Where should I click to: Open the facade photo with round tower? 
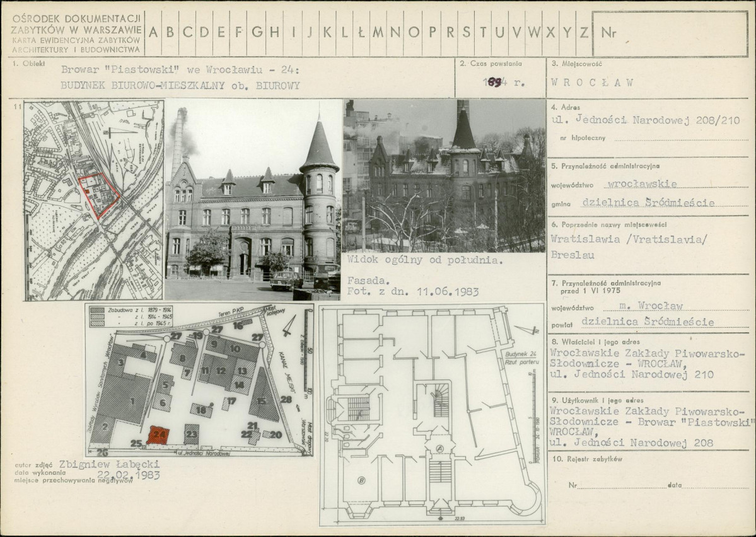(x=253, y=200)
